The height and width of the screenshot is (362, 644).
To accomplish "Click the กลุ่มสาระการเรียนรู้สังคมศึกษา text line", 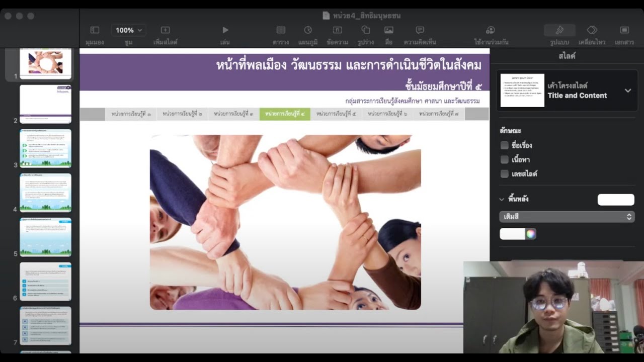I will coord(413,101).
